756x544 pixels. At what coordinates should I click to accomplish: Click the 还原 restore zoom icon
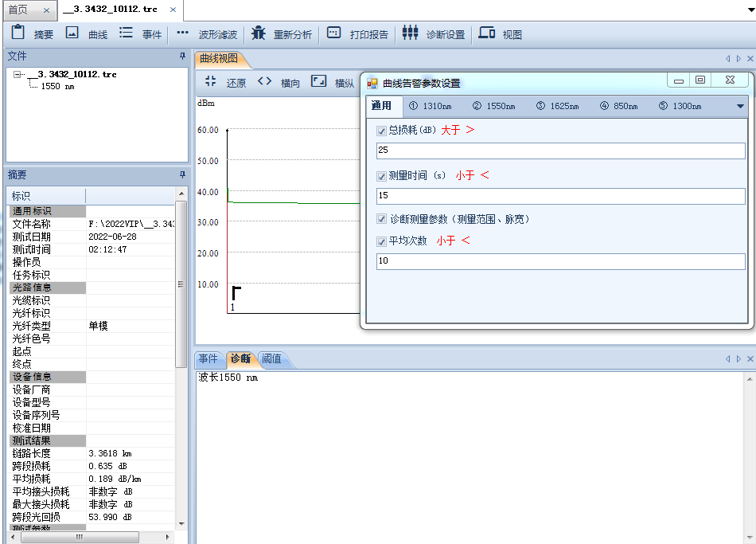tap(211, 81)
